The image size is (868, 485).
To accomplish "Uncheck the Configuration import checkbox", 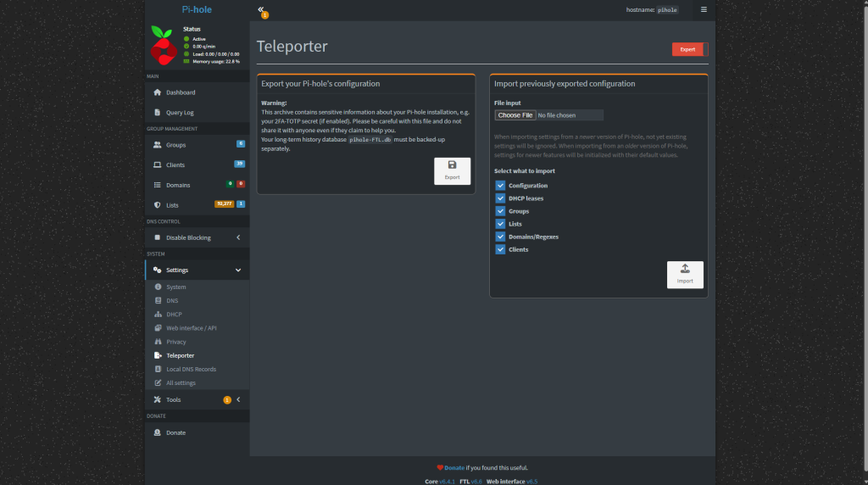I will [500, 186].
